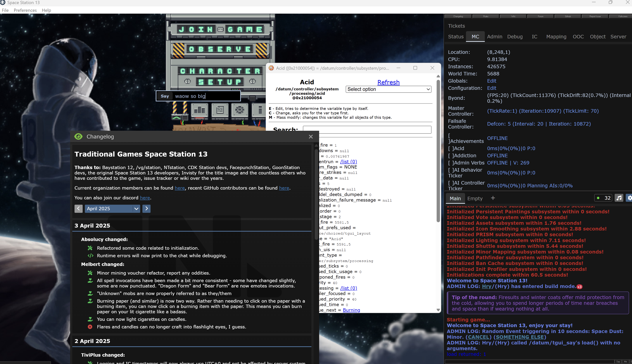The image size is (632, 364).
Task: Click the green ping indicator showing 32
Action: [x=603, y=198]
